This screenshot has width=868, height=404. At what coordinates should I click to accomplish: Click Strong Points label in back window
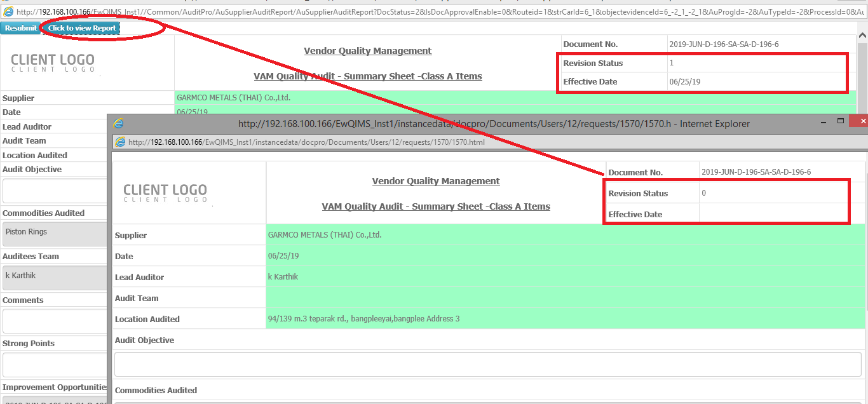[29, 343]
